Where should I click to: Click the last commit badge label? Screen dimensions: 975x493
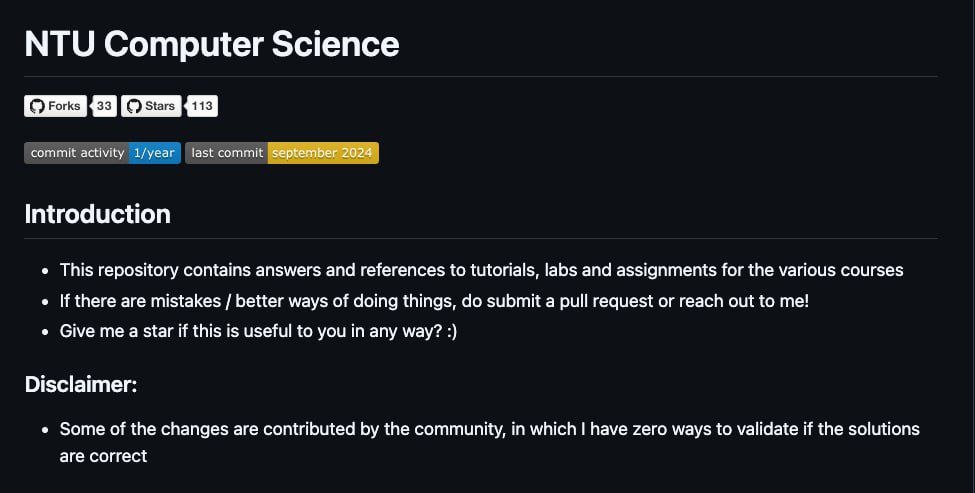coord(226,153)
